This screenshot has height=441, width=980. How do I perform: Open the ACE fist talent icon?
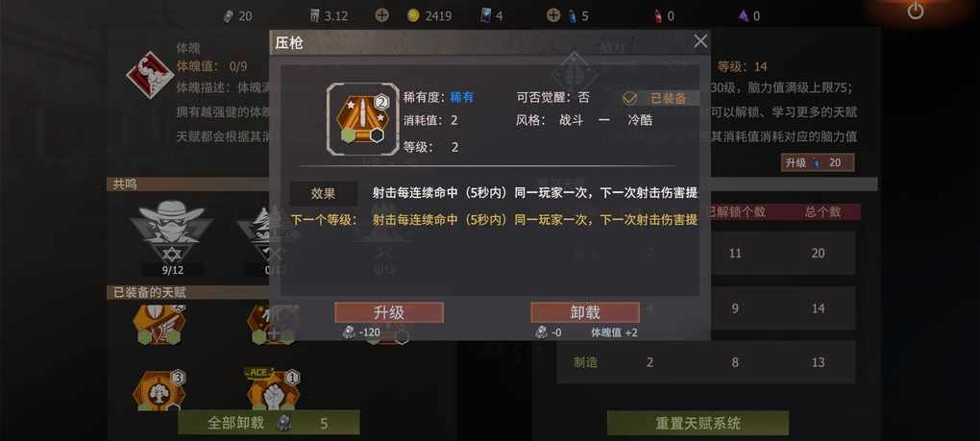(273, 390)
